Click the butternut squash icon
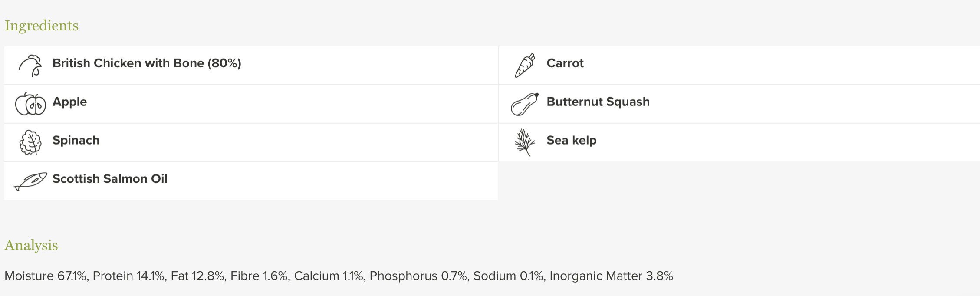This screenshot has height=296, width=980. tap(525, 104)
